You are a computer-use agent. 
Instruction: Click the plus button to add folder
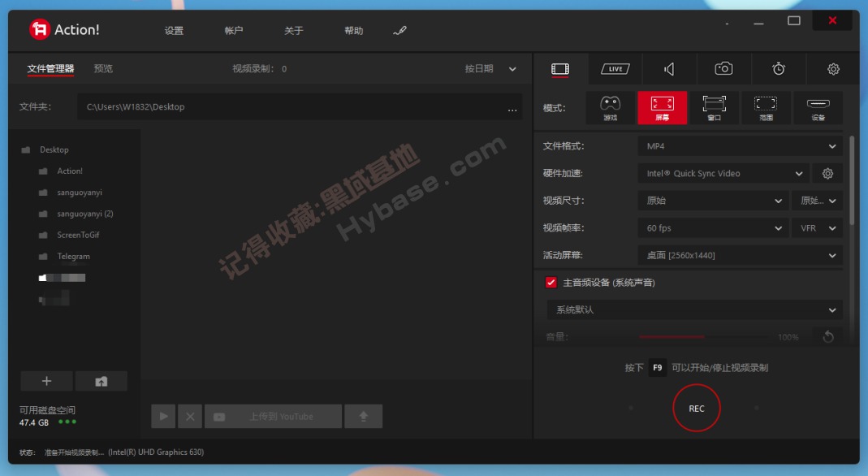pyautogui.click(x=46, y=381)
